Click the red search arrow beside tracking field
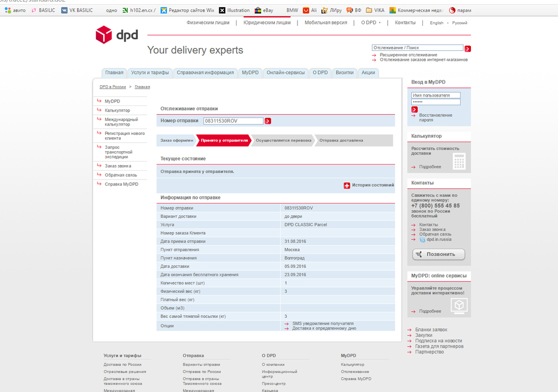This screenshot has height=392, width=558. tap(468, 49)
